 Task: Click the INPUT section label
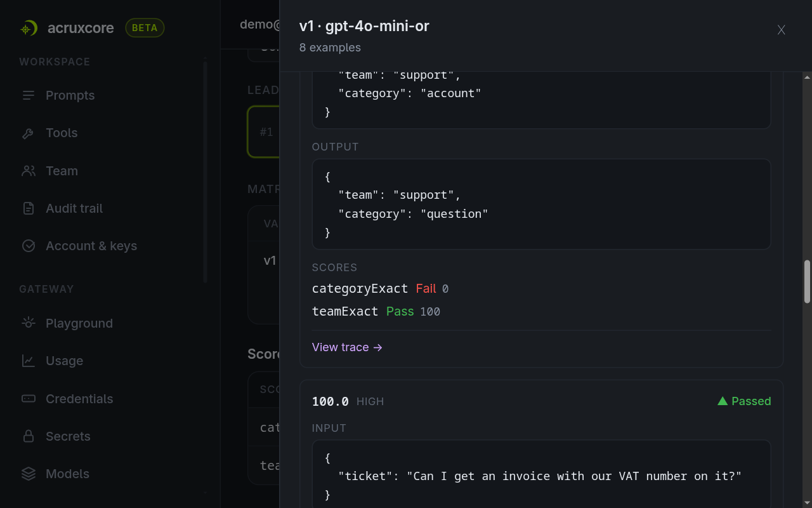coord(329,428)
